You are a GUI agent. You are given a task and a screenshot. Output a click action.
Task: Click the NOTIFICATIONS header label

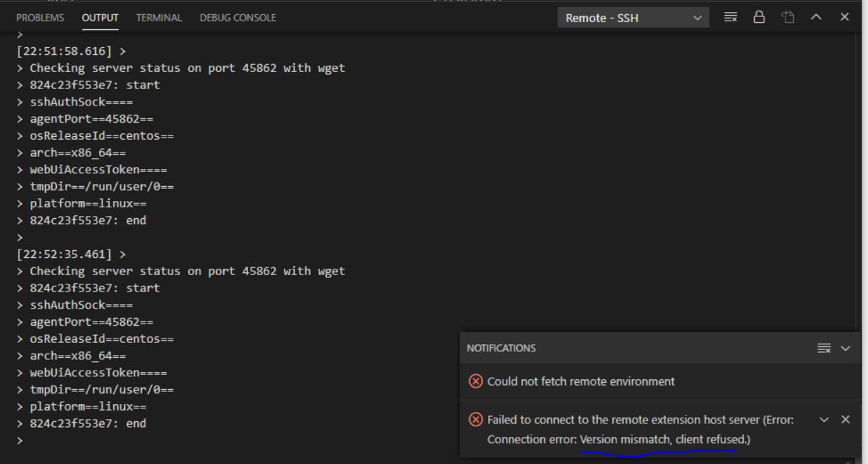pos(501,348)
